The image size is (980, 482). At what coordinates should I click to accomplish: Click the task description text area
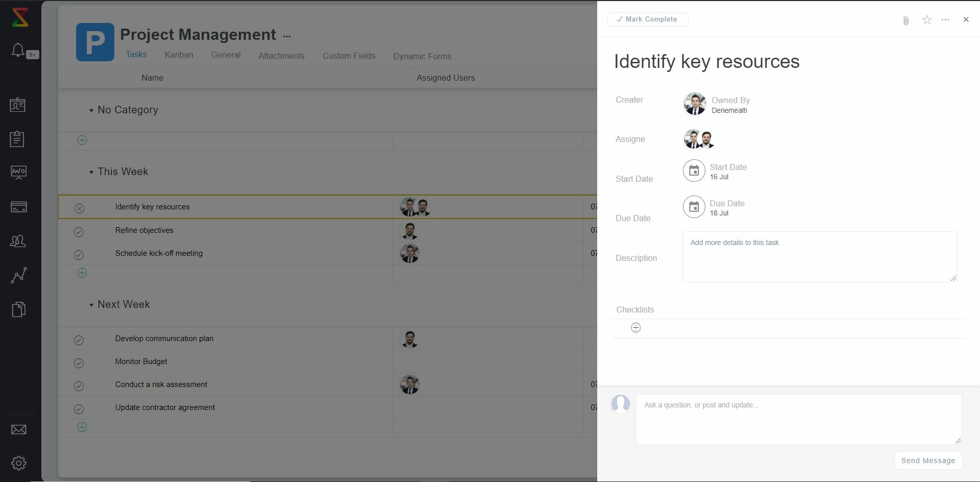(819, 257)
